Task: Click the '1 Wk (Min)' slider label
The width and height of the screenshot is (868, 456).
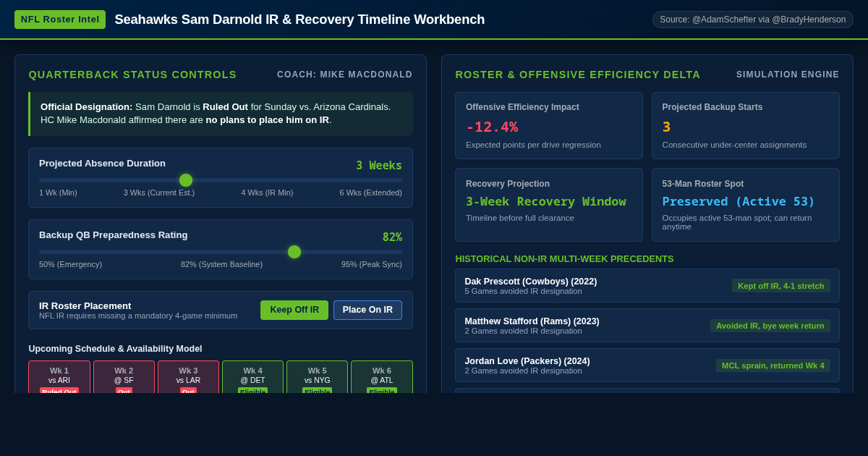Action: (58, 193)
